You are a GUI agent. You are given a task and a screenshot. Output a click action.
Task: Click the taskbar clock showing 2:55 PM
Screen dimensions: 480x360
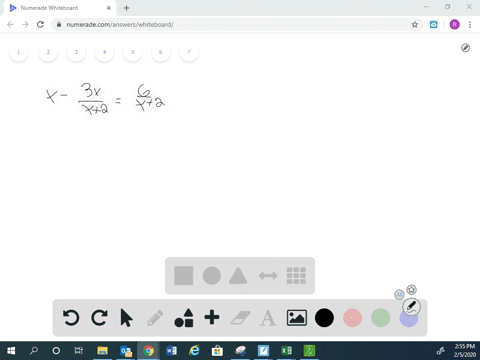465,351
